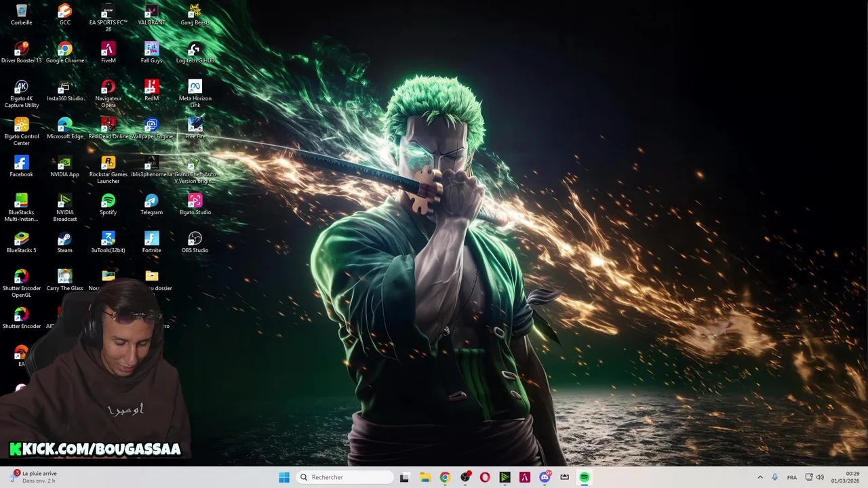Launch Elgato 4K Capture Utility

22,94
